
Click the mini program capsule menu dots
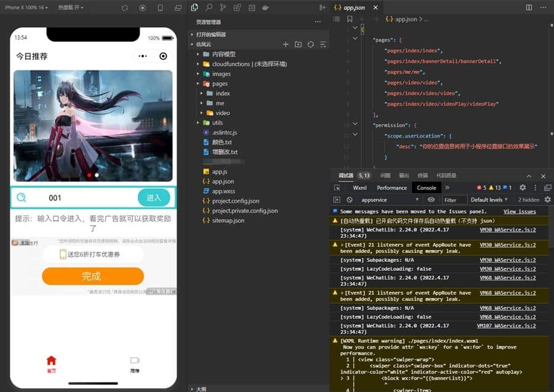click(x=143, y=56)
